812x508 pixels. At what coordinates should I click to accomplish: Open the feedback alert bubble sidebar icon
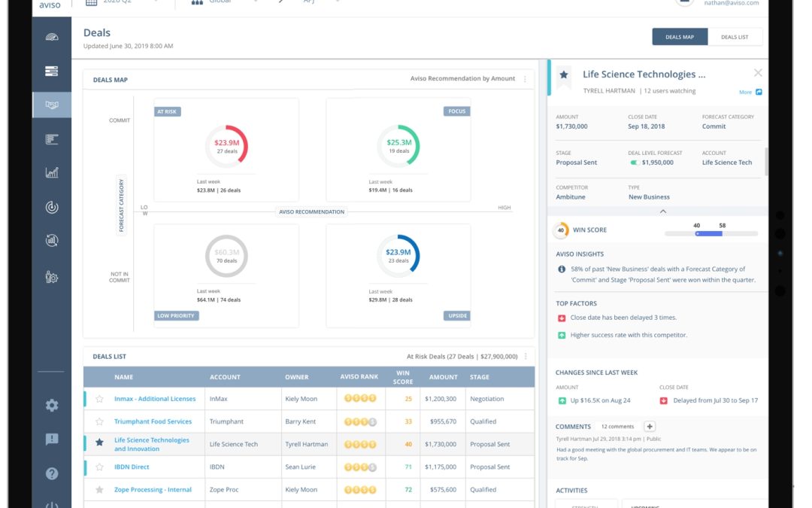[x=52, y=439]
